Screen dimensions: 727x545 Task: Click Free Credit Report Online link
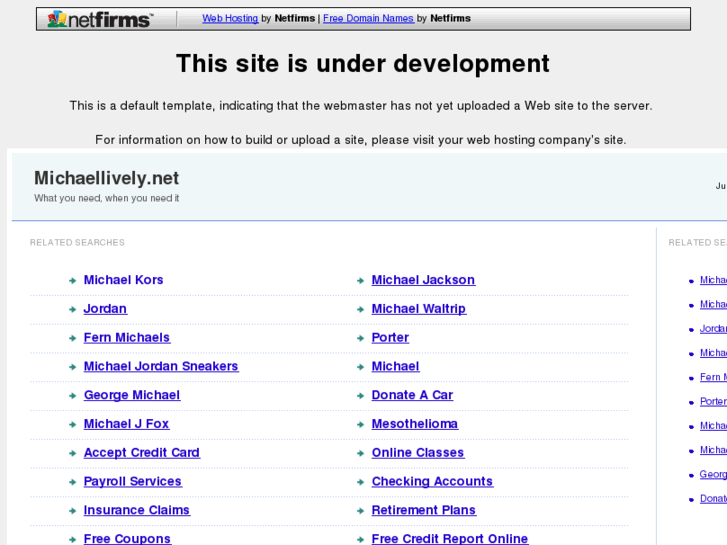450,539
